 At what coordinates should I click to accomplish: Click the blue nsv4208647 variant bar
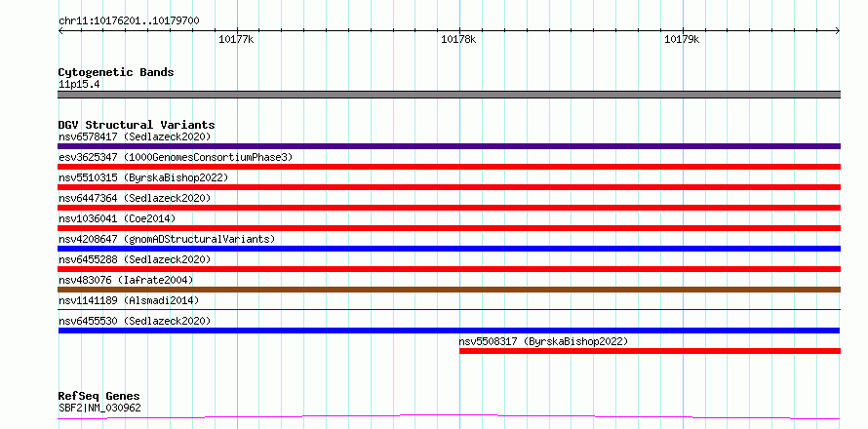click(449, 249)
